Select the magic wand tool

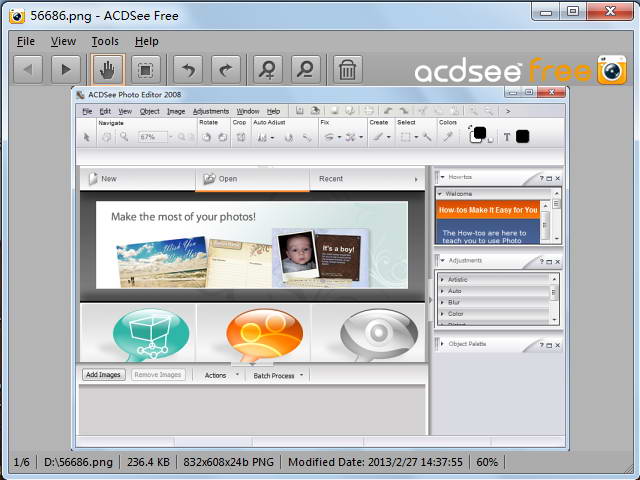[427, 137]
